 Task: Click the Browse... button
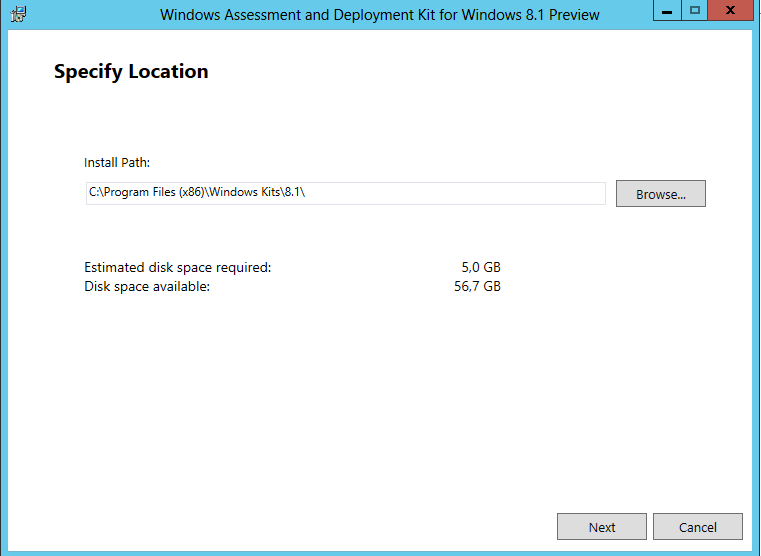click(661, 194)
